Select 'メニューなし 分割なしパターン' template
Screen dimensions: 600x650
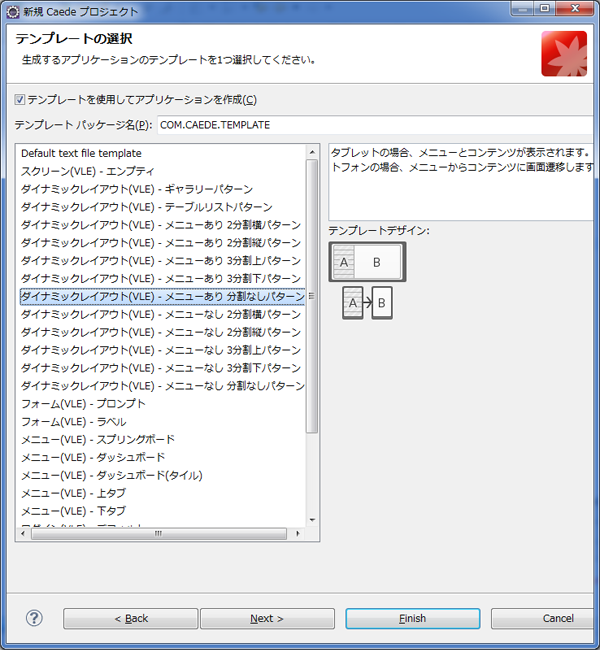click(x=163, y=386)
